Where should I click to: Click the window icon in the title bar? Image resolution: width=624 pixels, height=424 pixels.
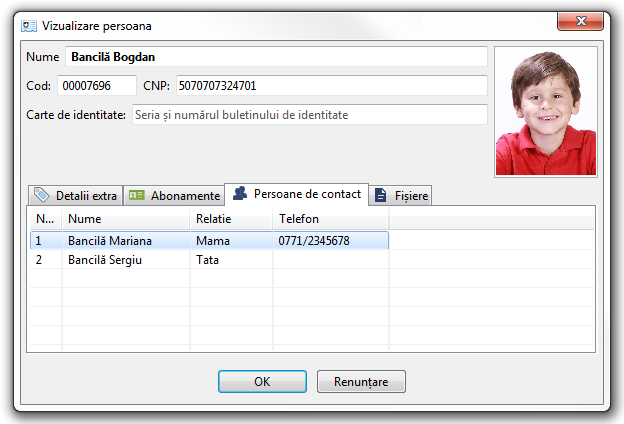(29, 25)
